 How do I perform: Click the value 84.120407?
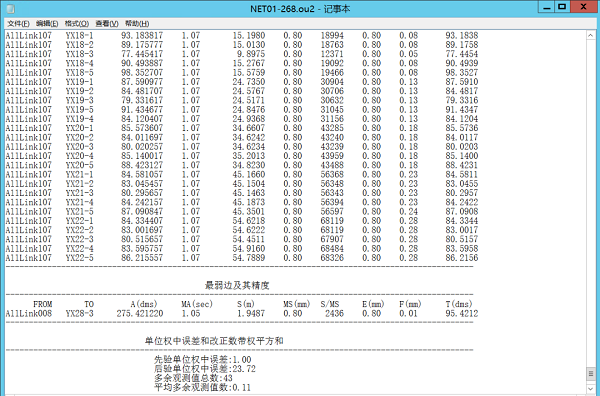(x=142, y=119)
